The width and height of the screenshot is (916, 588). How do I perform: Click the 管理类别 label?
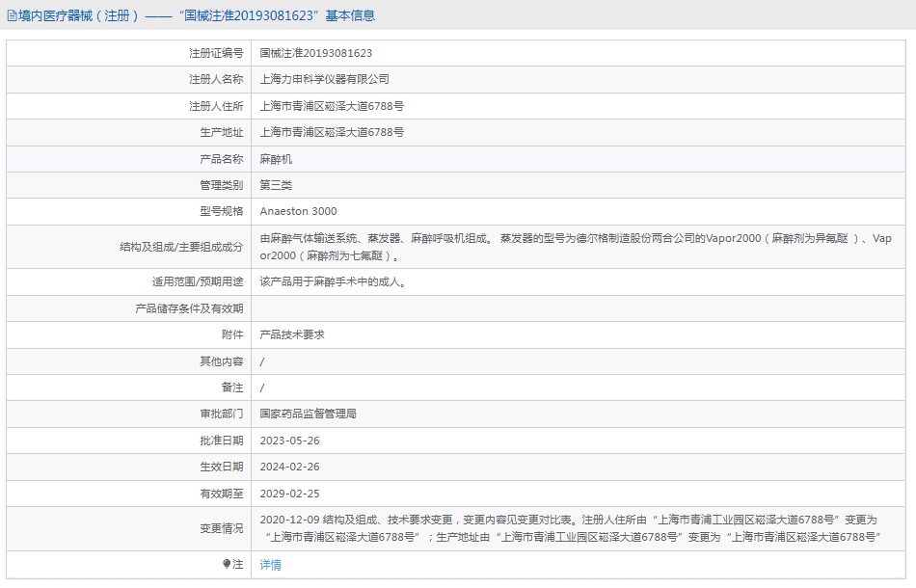tap(222, 185)
